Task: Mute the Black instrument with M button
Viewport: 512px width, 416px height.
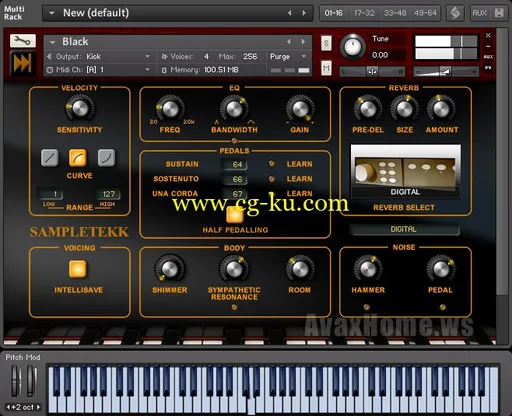Action: pos(326,68)
